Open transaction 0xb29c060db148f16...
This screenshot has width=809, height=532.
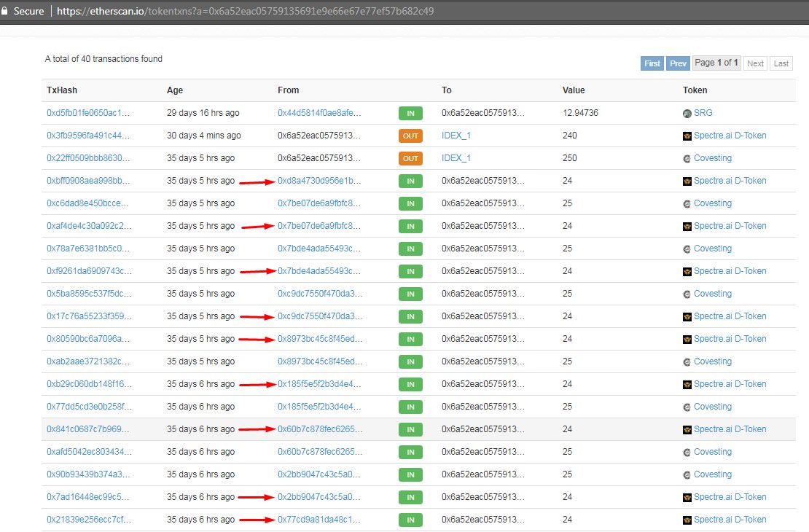(x=89, y=384)
